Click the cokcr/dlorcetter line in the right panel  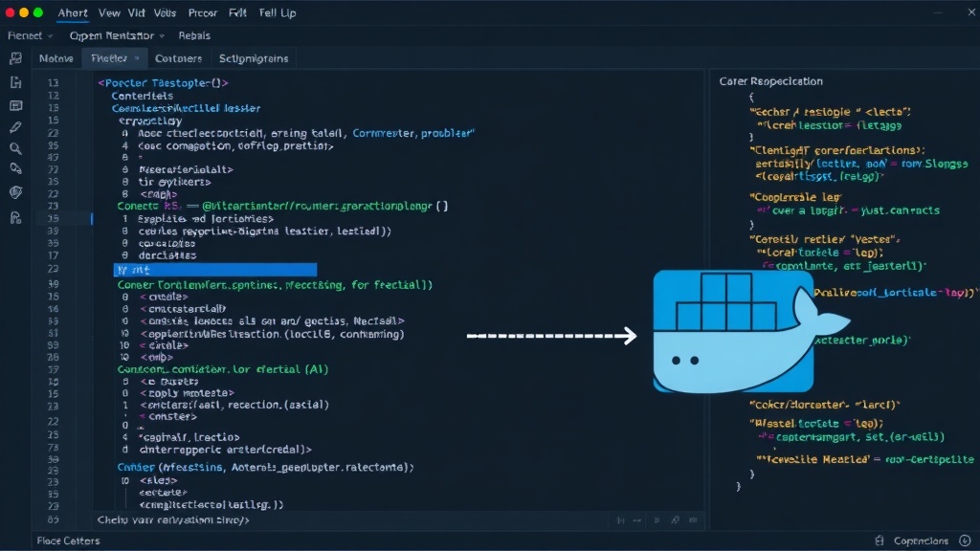click(x=824, y=405)
